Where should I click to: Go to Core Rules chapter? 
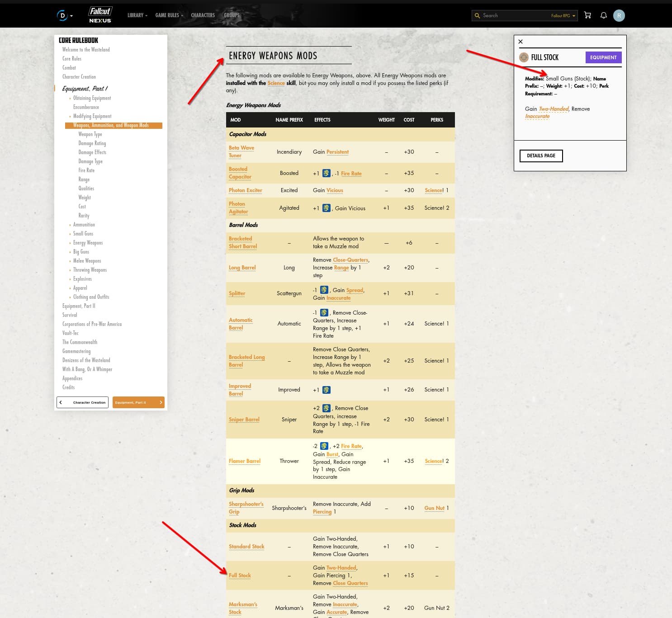72,59
